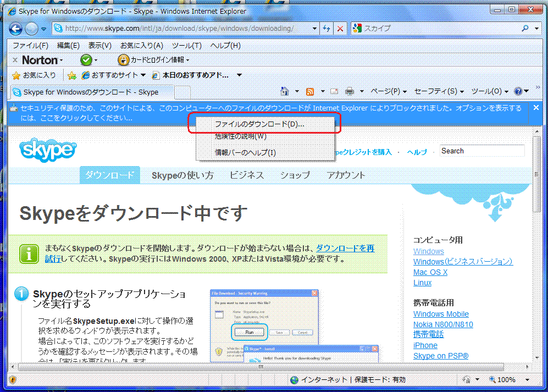The image size is (548, 392).
Task: Open the iPhone link
Action: pos(425,345)
